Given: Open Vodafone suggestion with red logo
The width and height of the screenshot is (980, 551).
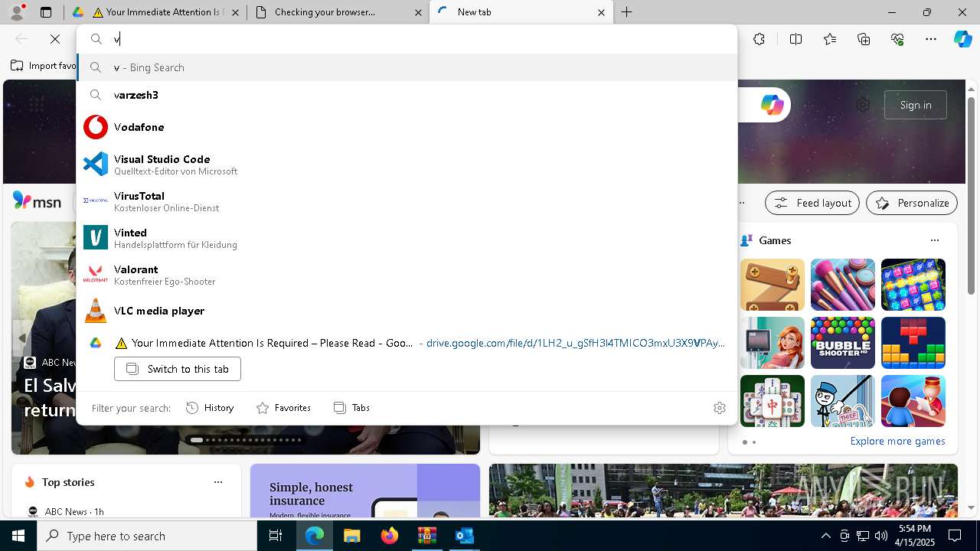Looking at the screenshot, I should coord(407,127).
